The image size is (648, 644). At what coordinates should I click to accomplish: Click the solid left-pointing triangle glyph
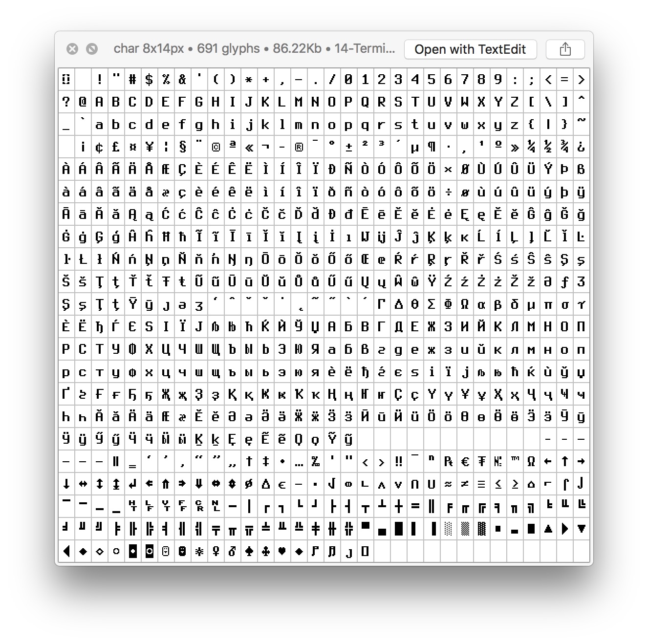pos(66,551)
